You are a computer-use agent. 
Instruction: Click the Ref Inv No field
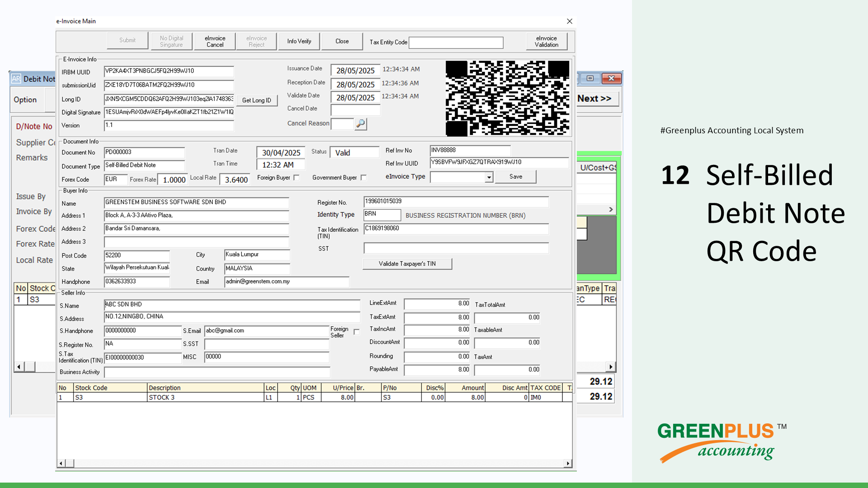470,150
